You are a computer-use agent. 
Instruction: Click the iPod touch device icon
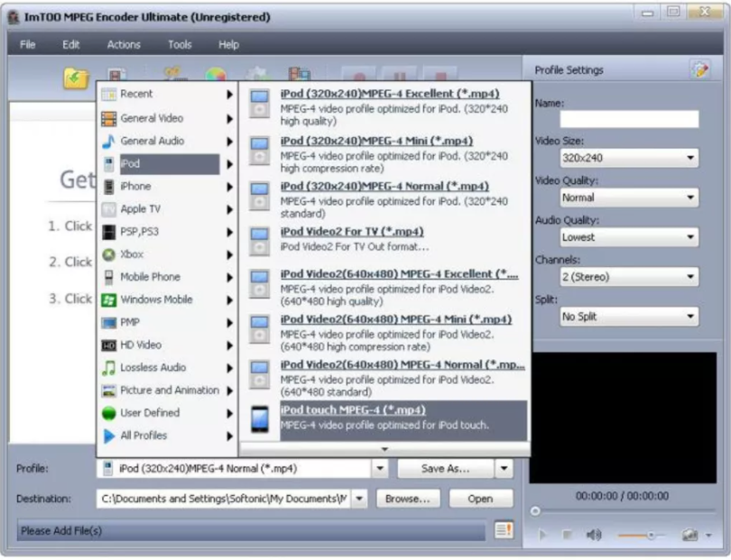pos(259,419)
